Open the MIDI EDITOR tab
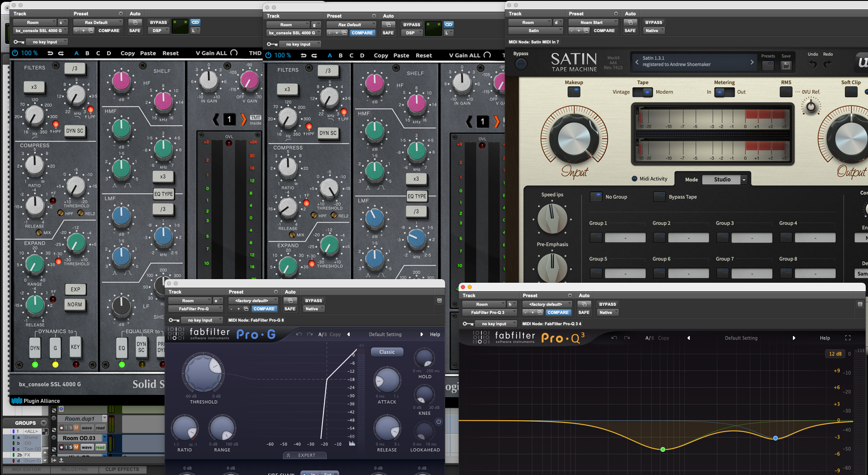The width and height of the screenshot is (868, 475). pyautogui.click(x=26, y=469)
